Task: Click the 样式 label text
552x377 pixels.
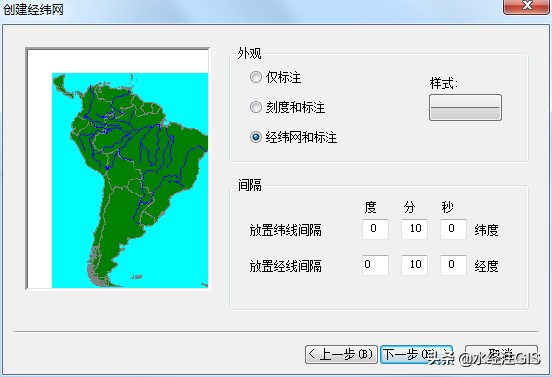Action: pos(443,84)
